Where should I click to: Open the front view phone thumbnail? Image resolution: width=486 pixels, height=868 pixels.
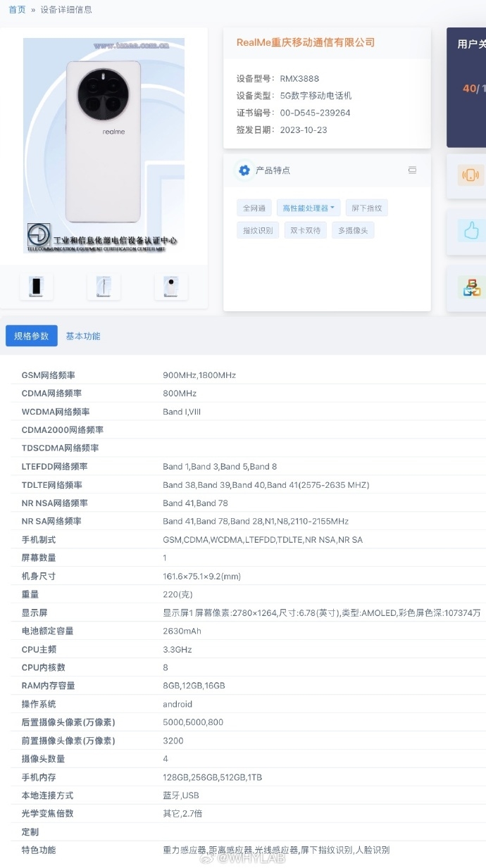point(36,287)
